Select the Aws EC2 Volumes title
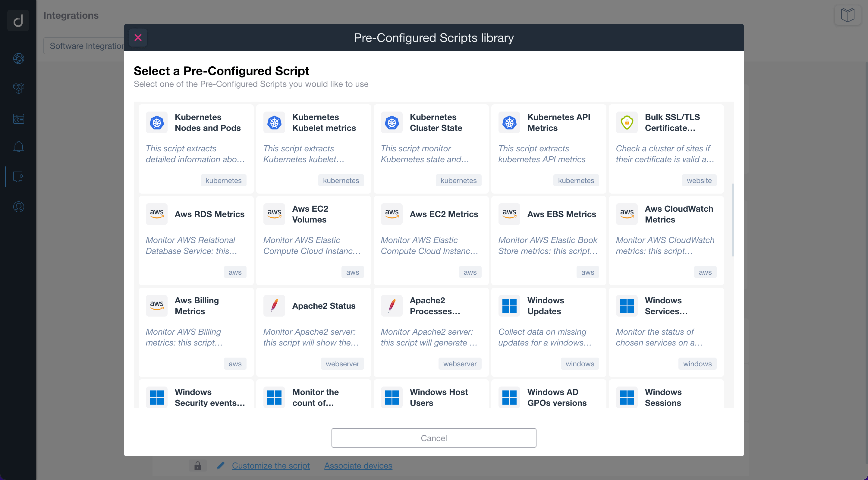This screenshot has width=868, height=480. (310, 214)
